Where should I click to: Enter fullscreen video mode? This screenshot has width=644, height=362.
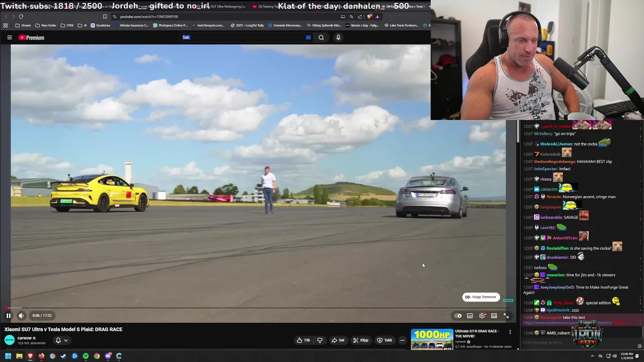pos(506,316)
